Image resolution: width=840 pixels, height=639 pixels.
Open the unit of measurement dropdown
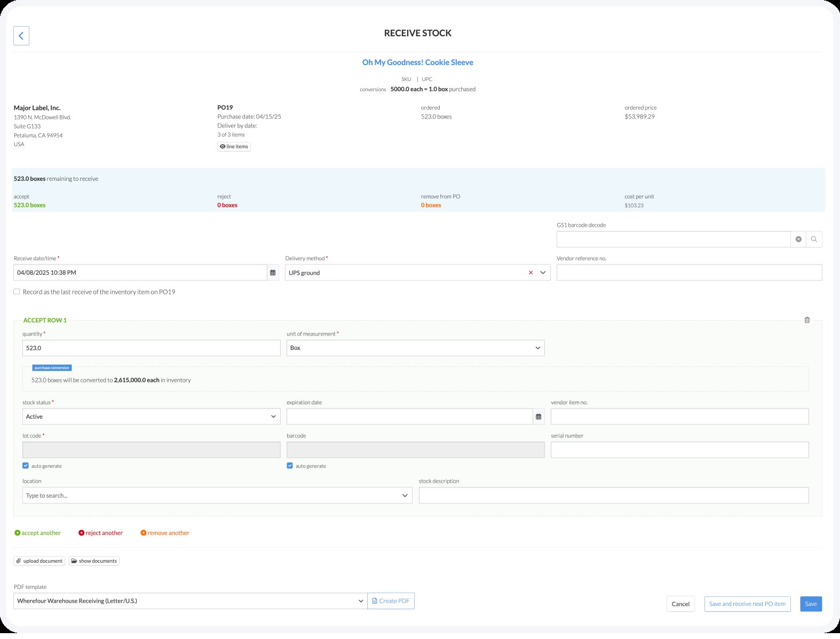(415, 348)
